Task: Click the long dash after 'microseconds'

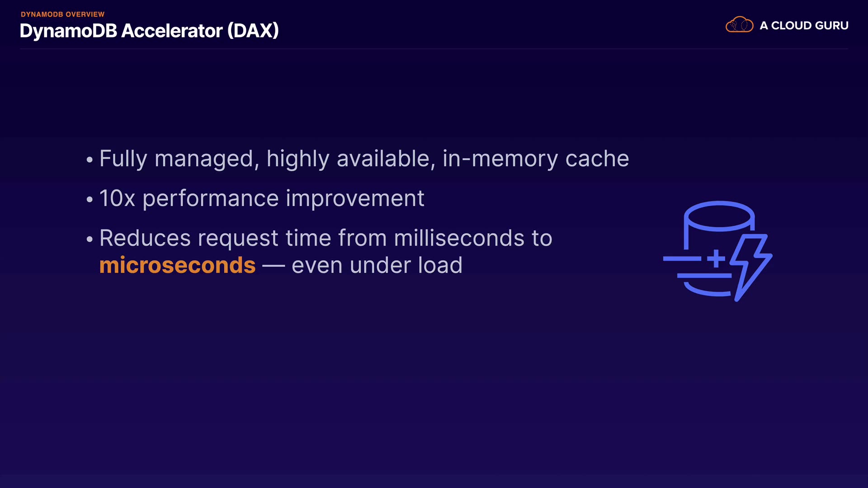Action: click(x=274, y=266)
